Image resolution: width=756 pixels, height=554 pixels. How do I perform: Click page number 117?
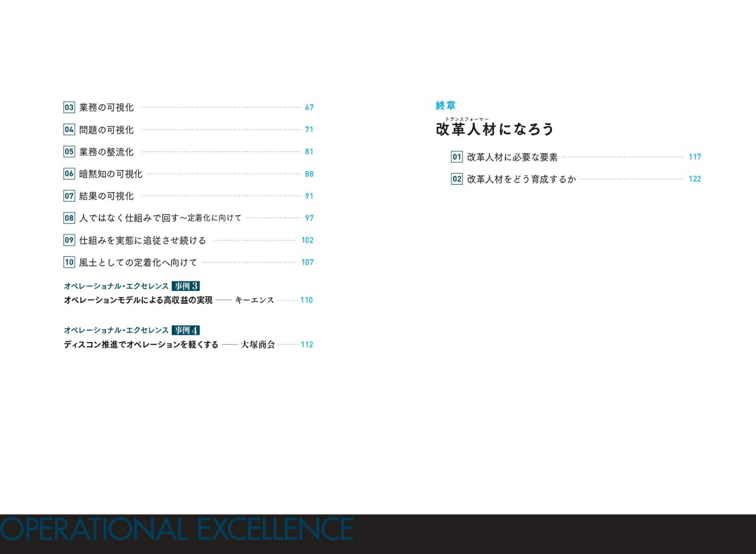[695, 157]
